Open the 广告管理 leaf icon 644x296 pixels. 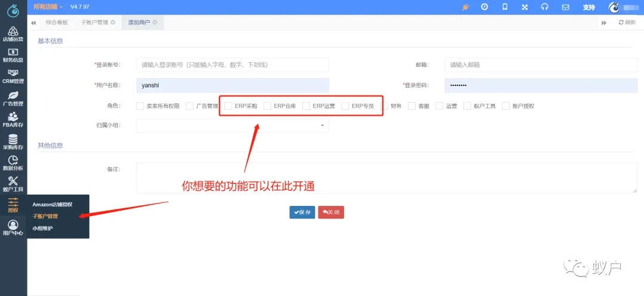[x=13, y=98]
